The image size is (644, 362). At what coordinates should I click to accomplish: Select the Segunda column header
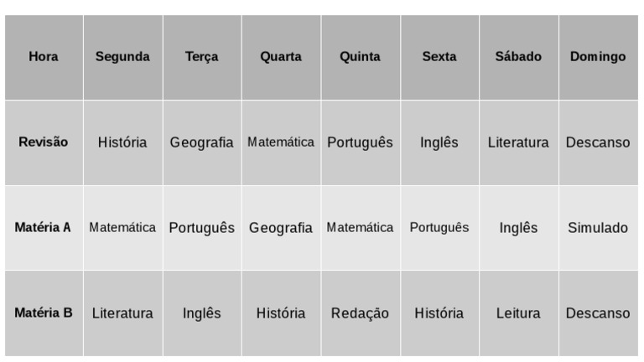tap(122, 57)
